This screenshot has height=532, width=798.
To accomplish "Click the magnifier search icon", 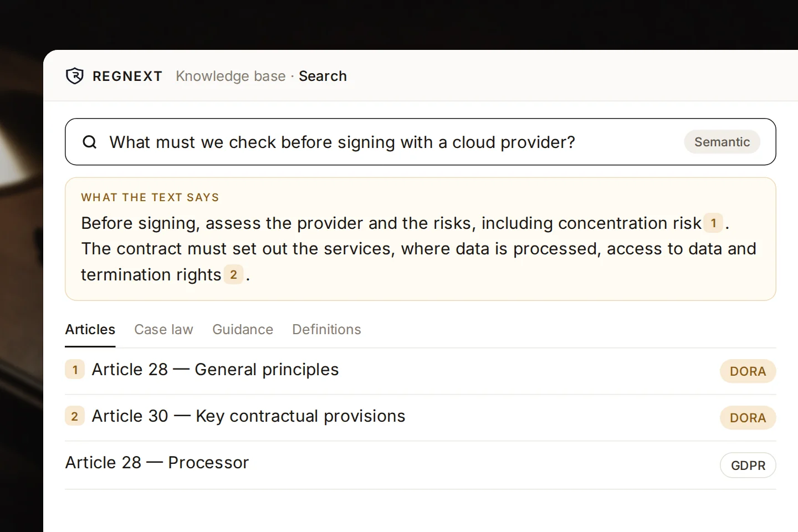I will [90, 142].
